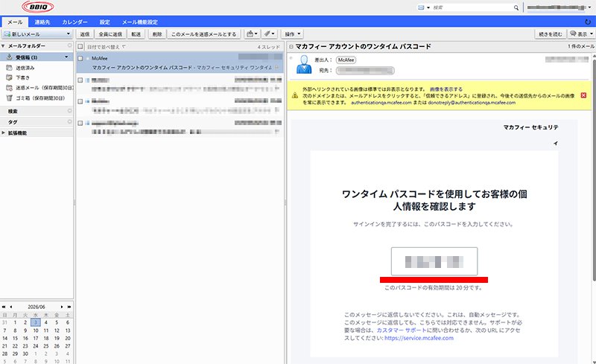Expand the 拡張機能 section

click(x=4, y=133)
